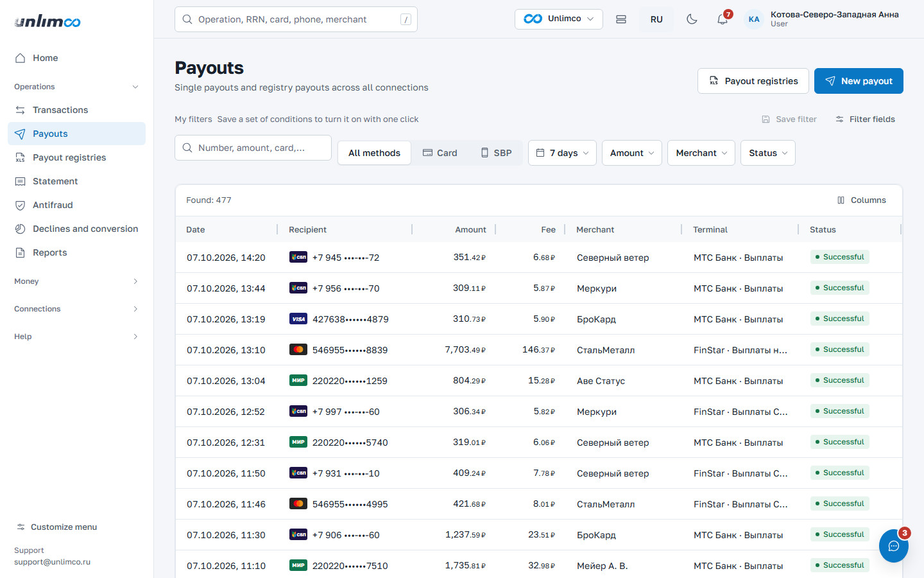Open the support chat bubble

pos(893,546)
